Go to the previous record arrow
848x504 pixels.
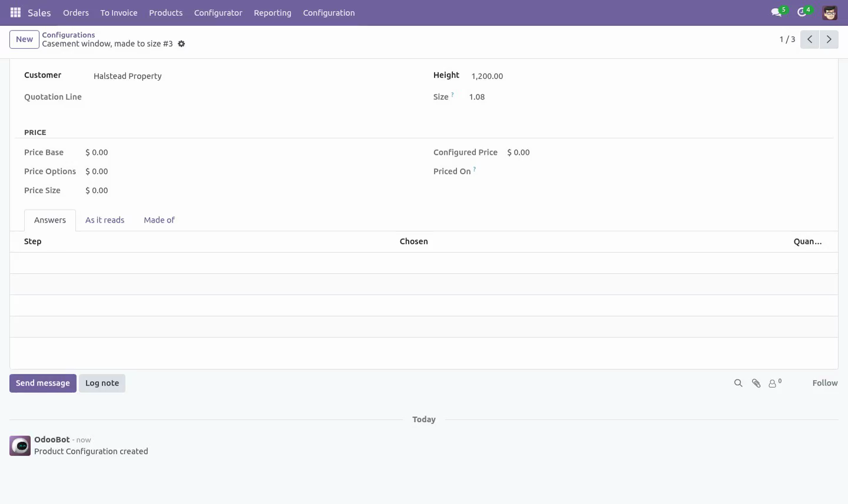[810, 39]
